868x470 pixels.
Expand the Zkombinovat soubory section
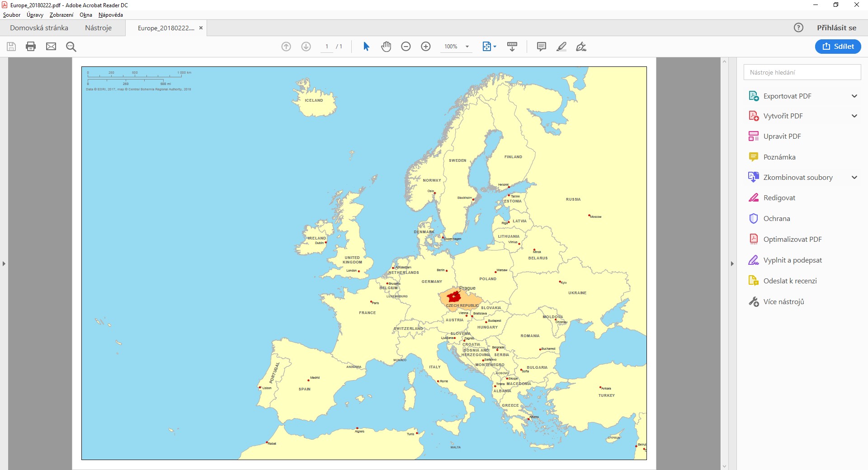click(854, 177)
